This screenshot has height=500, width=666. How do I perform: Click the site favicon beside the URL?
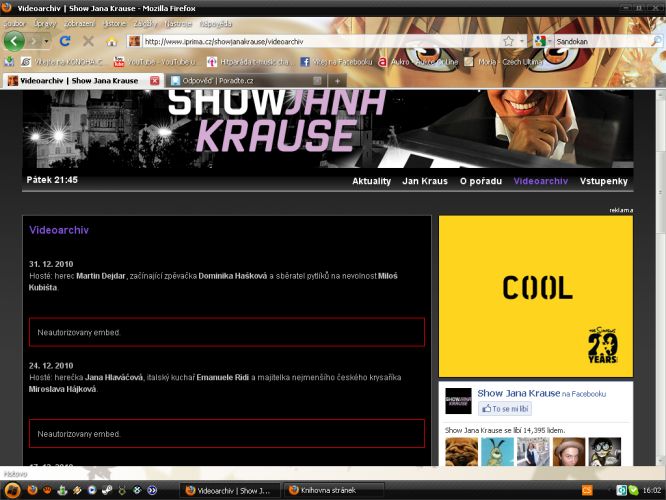click(x=134, y=41)
